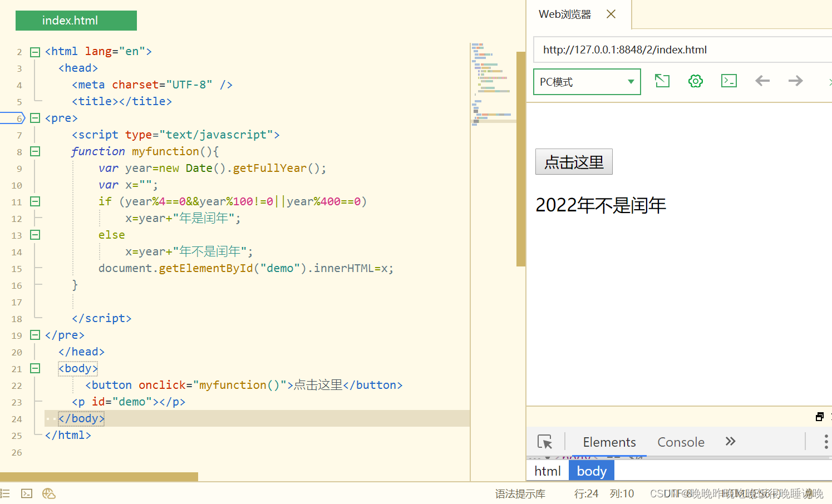Collapse the pre tag fold on line 6
Image resolution: width=832 pixels, height=504 pixels.
[35, 118]
